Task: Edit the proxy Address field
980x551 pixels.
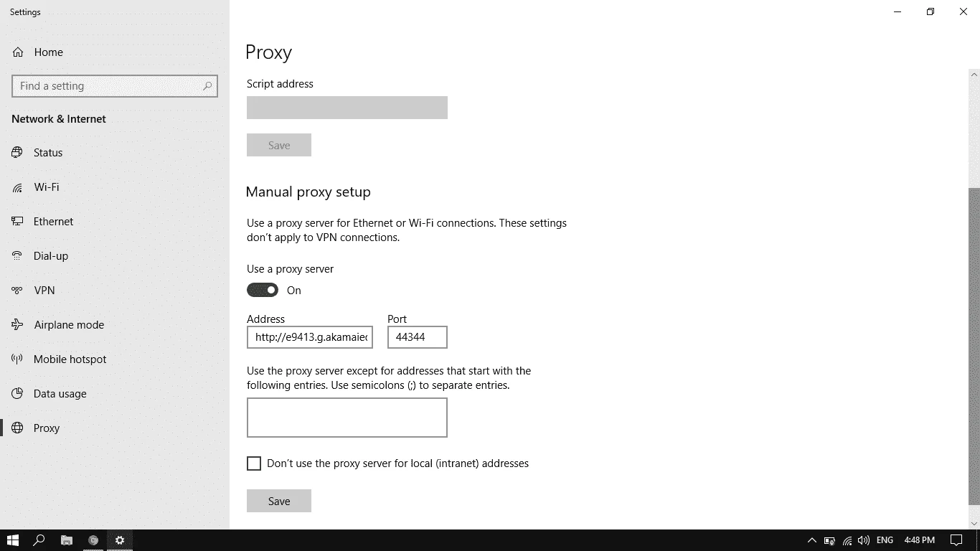Action: 310,337
